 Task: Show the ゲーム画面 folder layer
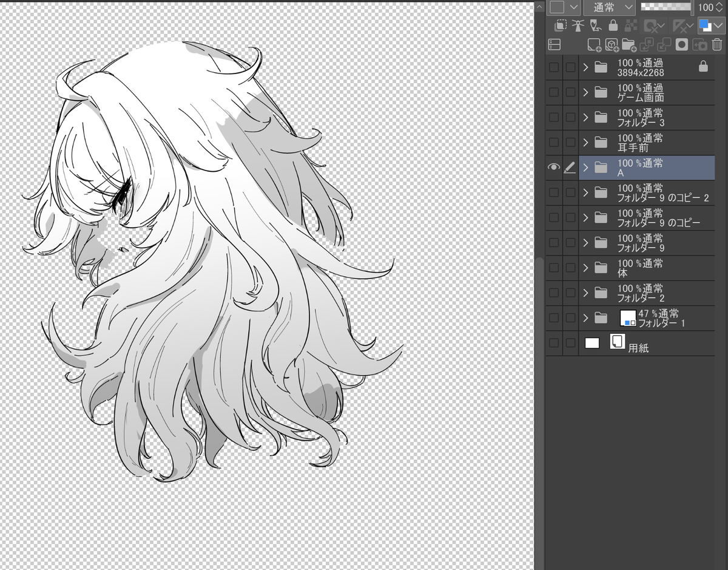coord(554,92)
